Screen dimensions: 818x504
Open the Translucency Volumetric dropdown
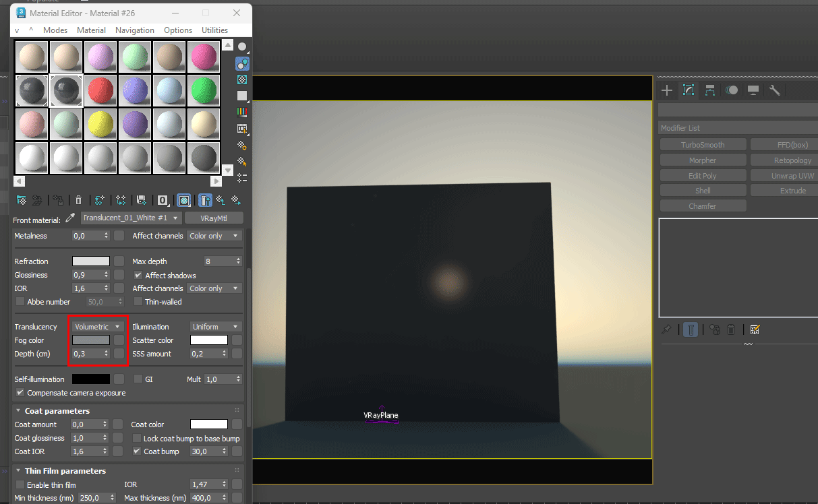point(98,327)
